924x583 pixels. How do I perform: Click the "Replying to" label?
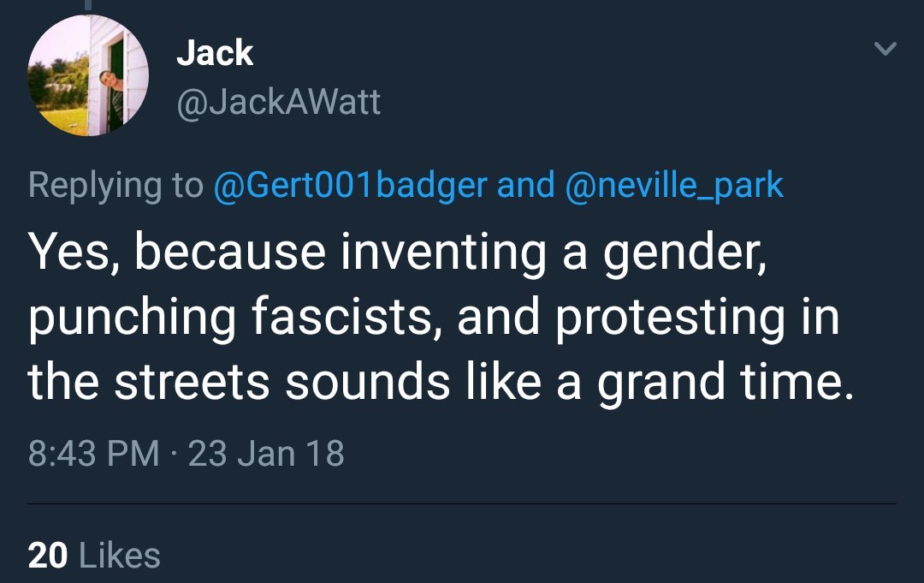[x=115, y=185]
